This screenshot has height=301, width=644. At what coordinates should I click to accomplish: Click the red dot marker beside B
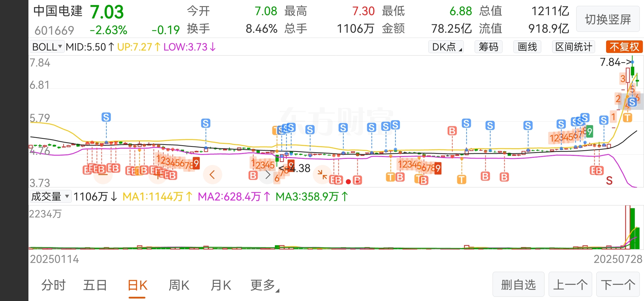[348, 182]
